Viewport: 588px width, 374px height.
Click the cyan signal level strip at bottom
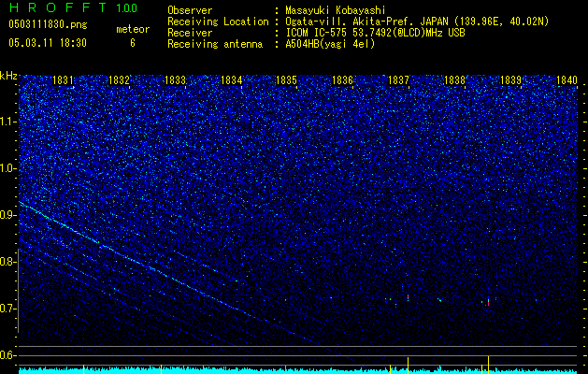[298, 370]
